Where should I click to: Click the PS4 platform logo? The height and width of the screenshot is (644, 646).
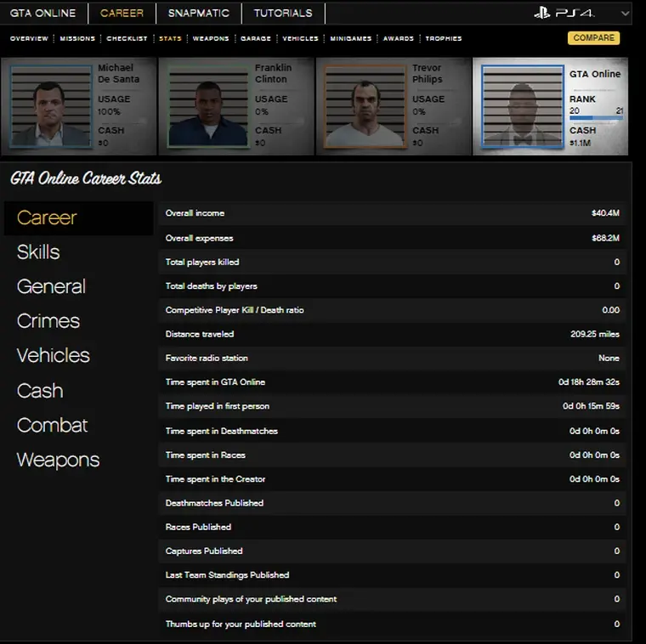coord(564,13)
